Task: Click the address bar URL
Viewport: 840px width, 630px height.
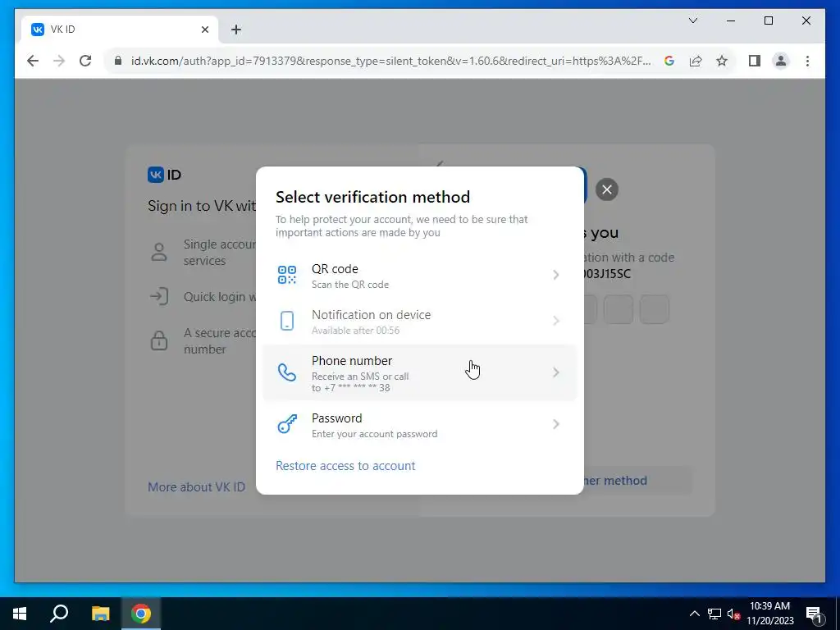Action: [391, 61]
